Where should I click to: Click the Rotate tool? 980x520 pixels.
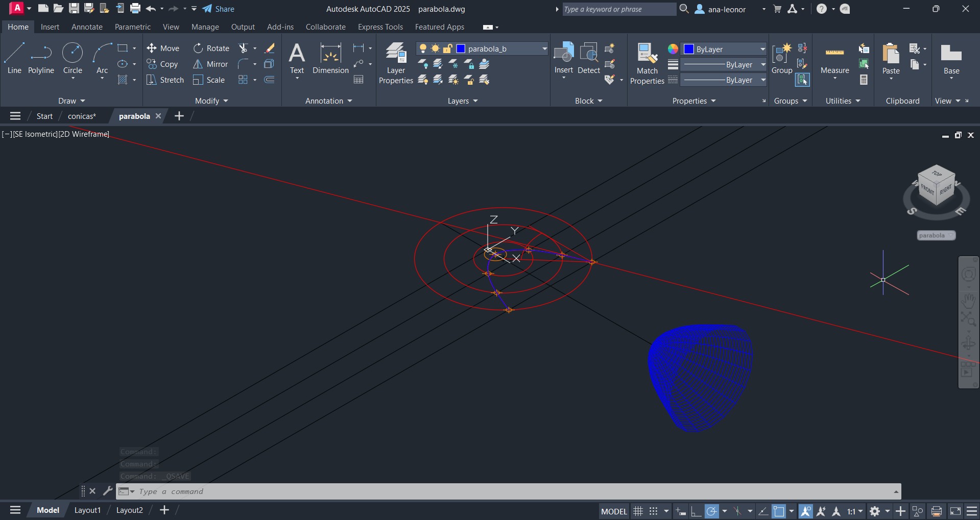point(211,48)
